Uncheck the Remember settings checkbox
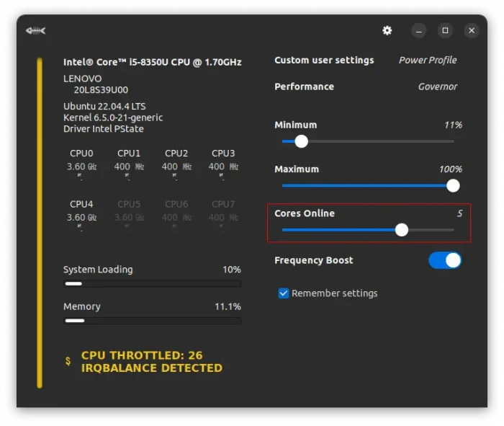 [284, 293]
